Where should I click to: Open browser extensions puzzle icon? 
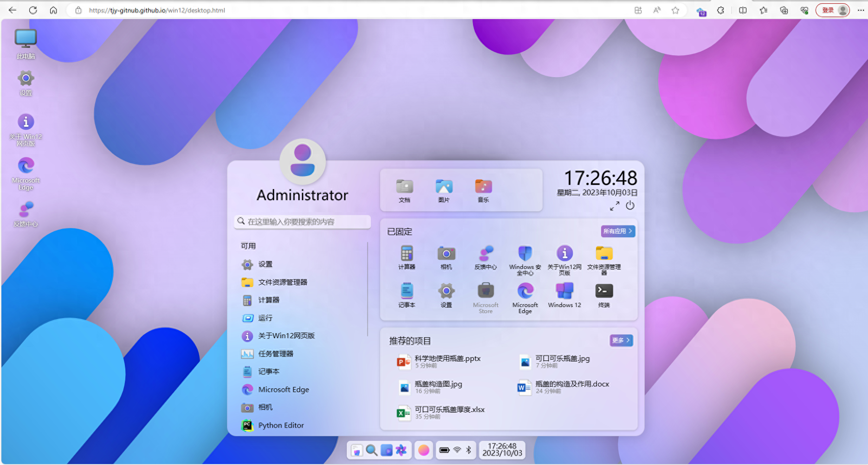click(x=720, y=10)
